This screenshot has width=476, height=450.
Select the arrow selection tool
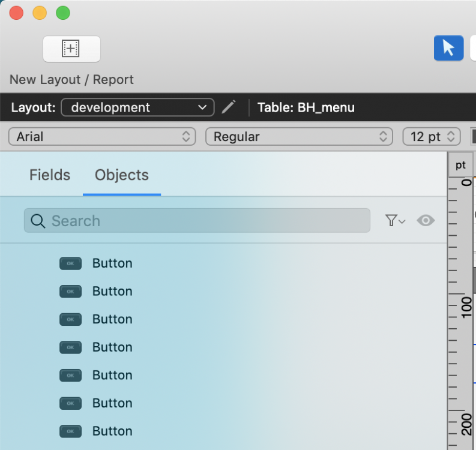point(448,48)
